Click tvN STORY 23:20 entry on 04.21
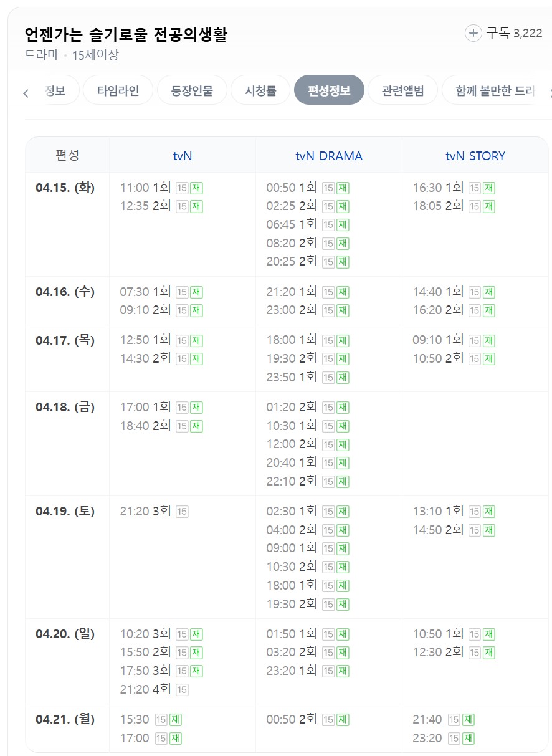The image size is (552, 756). (444, 738)
